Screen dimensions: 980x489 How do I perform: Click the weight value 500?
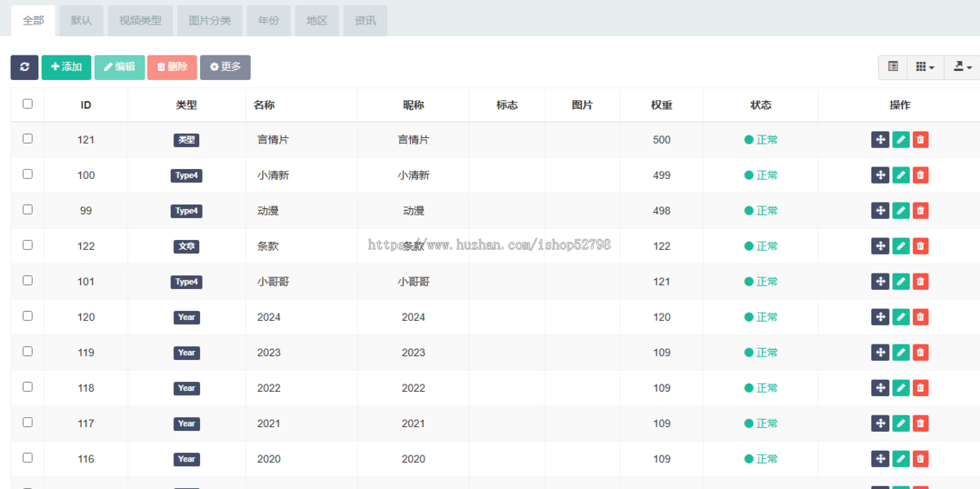661,140
